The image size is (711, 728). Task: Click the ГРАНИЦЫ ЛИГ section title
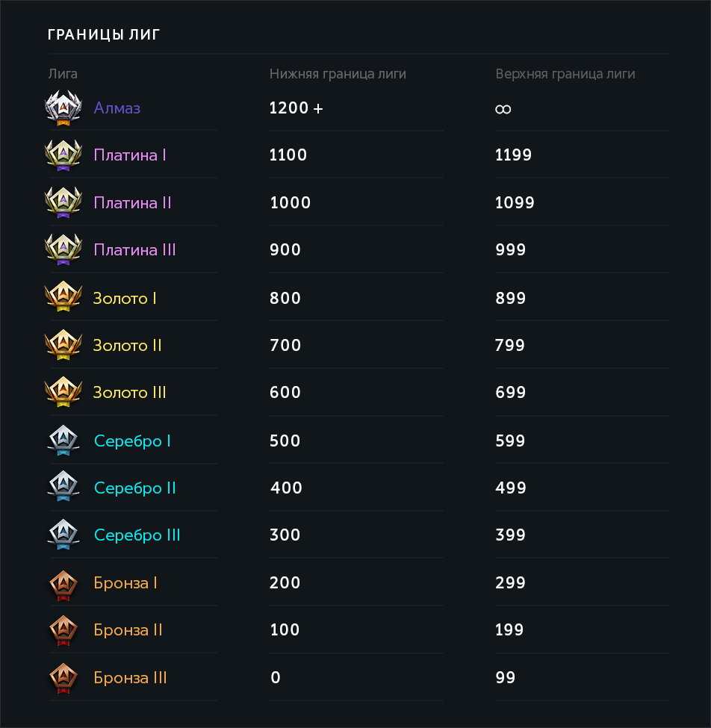click(104, 34)
